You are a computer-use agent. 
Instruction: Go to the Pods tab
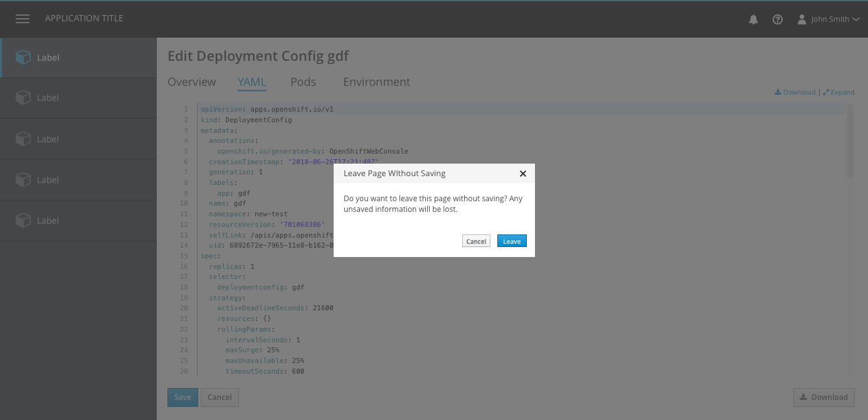[x=303, y=82]
